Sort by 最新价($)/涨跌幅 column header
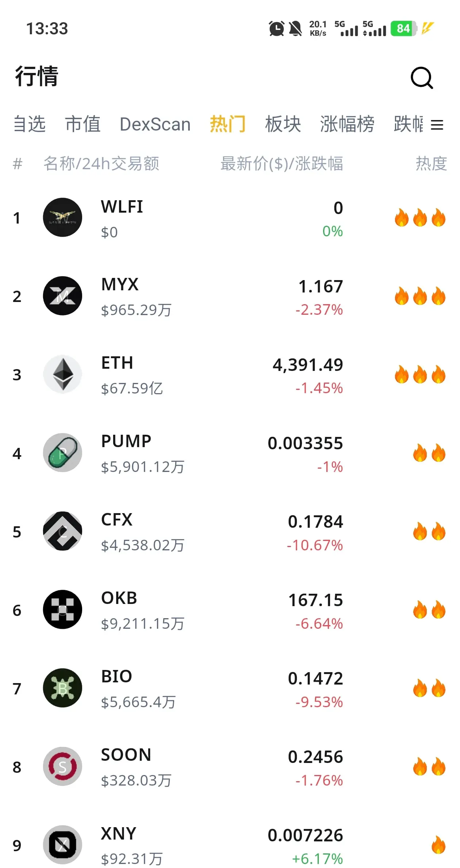 [x=281, y=163]
